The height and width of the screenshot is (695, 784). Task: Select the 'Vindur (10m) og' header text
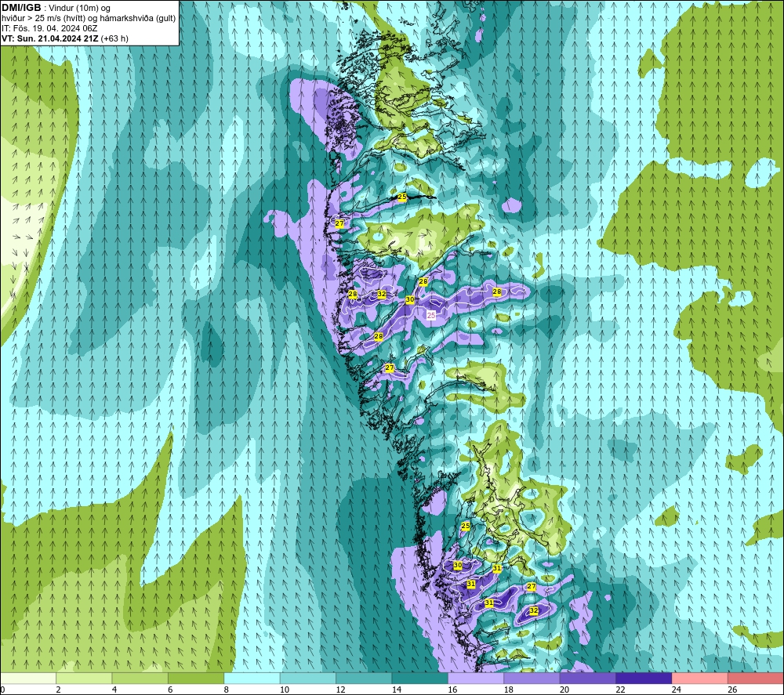[79, 8]
